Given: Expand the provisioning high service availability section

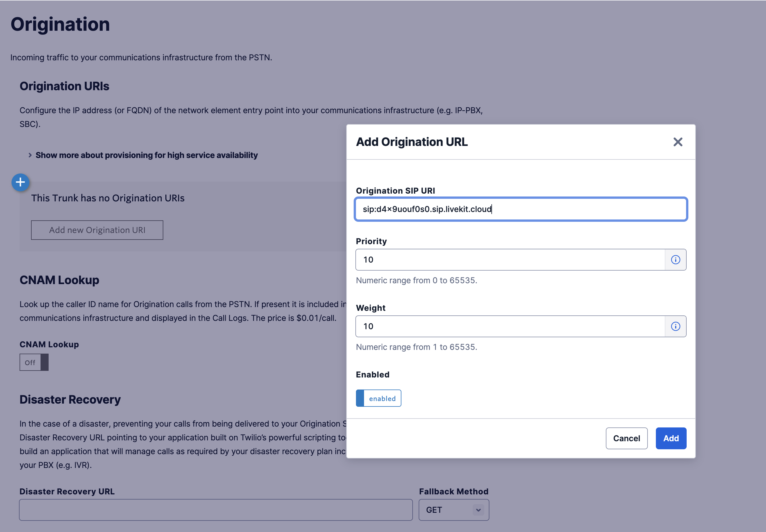Looking at the screenshot, I should pyautogui.click(x=147, y=155).
